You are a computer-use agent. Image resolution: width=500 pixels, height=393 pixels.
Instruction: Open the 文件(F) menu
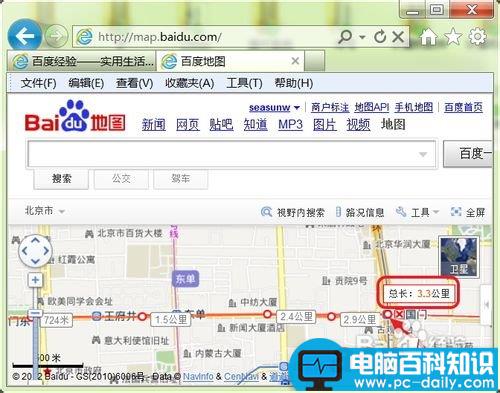[38, 83]
